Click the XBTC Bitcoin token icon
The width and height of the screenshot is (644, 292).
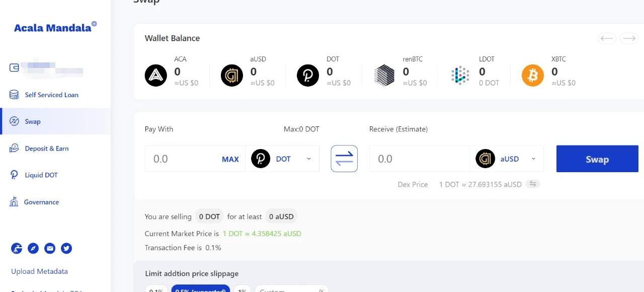click(532, 76)
